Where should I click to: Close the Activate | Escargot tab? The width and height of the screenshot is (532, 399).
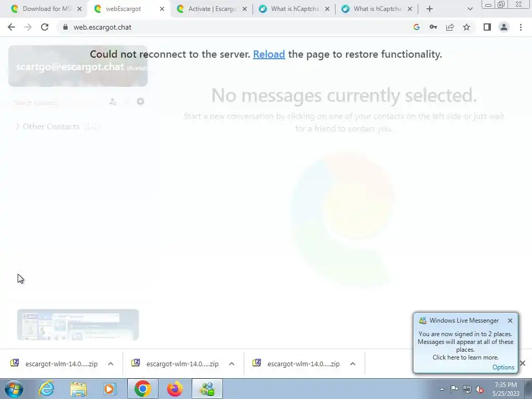click(x=245, y=9)
